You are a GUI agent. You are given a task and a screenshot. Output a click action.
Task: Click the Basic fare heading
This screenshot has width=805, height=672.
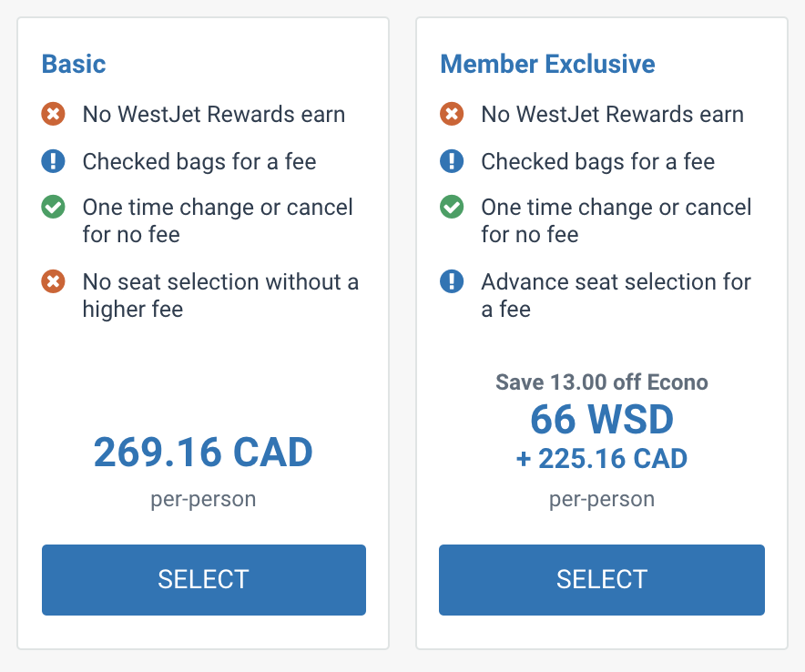click(x=74, y=65)
